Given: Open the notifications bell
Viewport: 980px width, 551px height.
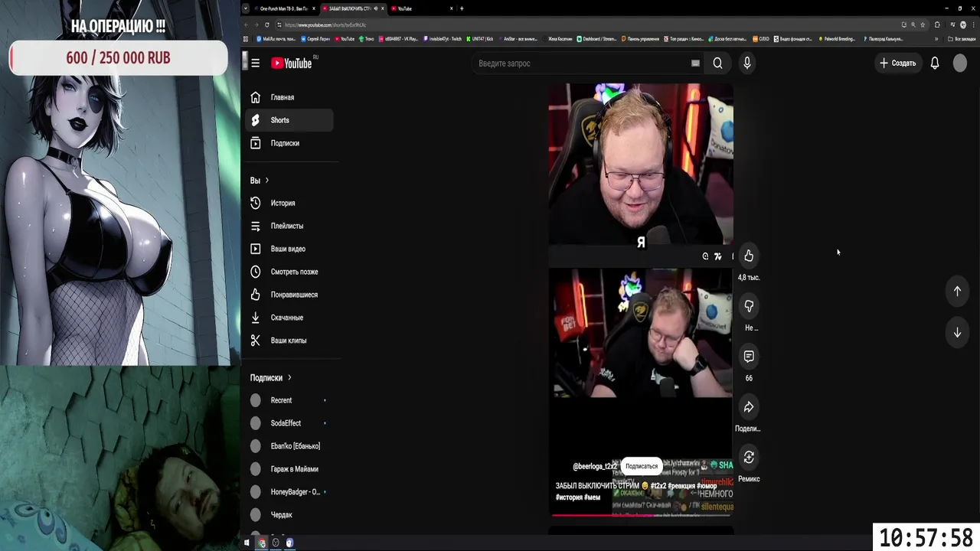Looking at the screenshot, I should point(935,64).
